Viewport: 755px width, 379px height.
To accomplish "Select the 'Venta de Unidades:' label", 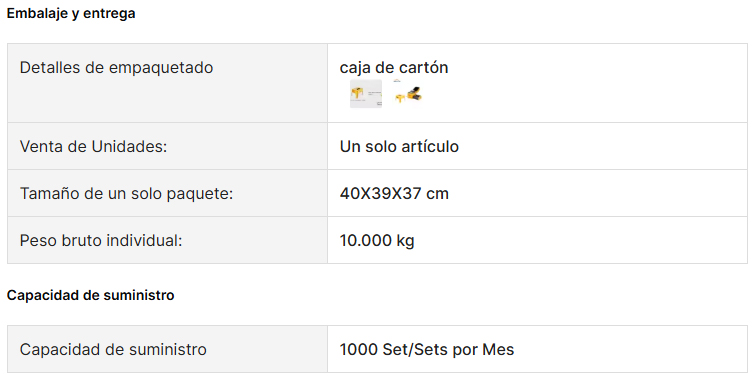I will (93, 146).
